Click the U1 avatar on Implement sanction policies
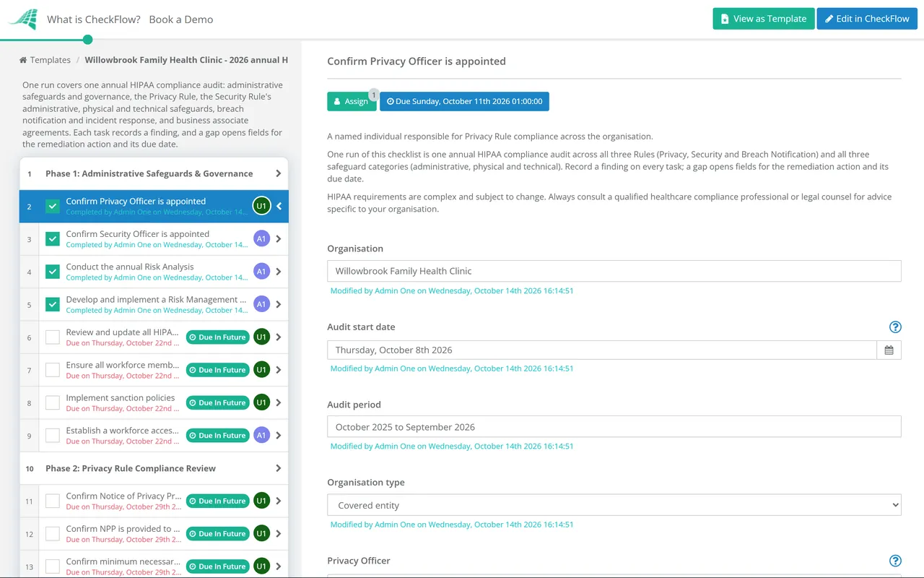Screen dimensions: 924x578 pyautogui.click(x=261, y=402)
